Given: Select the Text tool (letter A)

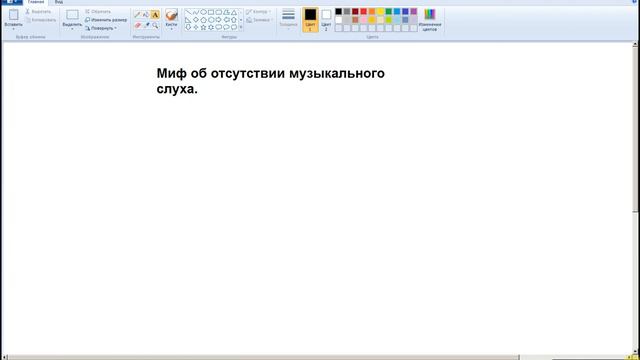Looking at the screenshot, I should click(x=155, y=15).
